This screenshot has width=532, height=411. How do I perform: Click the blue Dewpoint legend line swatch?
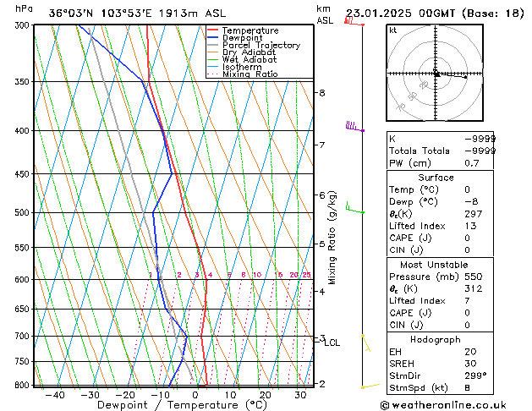click(x=213, y=37)
